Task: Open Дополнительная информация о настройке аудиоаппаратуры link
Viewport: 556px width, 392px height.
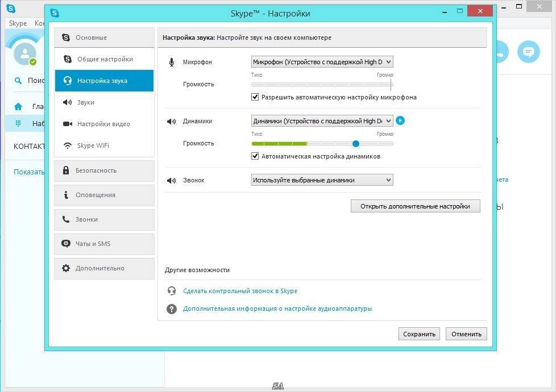Action: pos(277,308)
